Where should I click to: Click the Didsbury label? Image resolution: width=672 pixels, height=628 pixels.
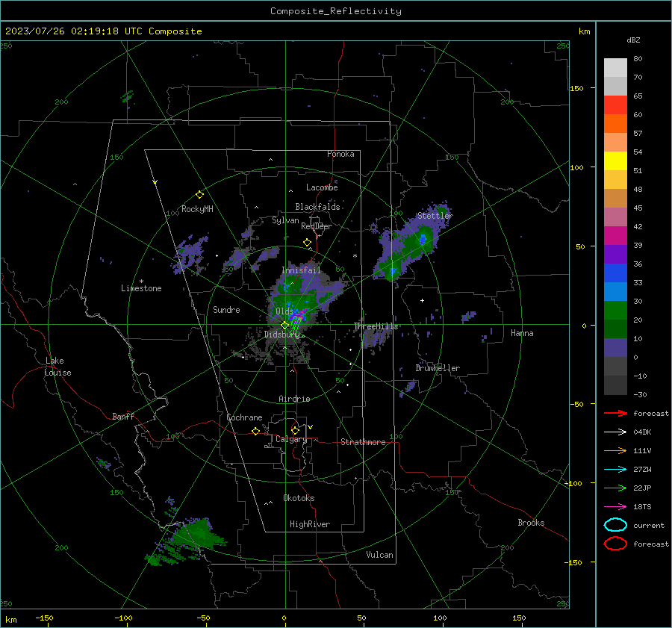pyautogui.click(x=280, y=335)
